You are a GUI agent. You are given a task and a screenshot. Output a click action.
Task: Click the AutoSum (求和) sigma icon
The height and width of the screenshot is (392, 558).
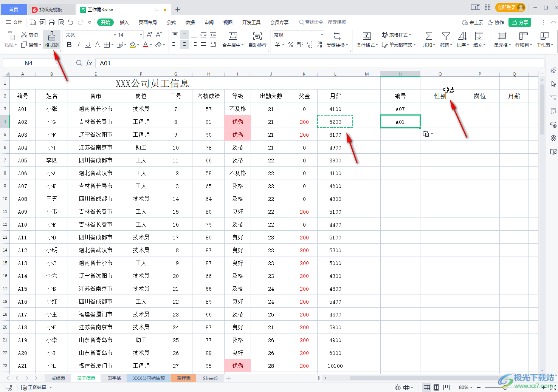click(429, 36)
